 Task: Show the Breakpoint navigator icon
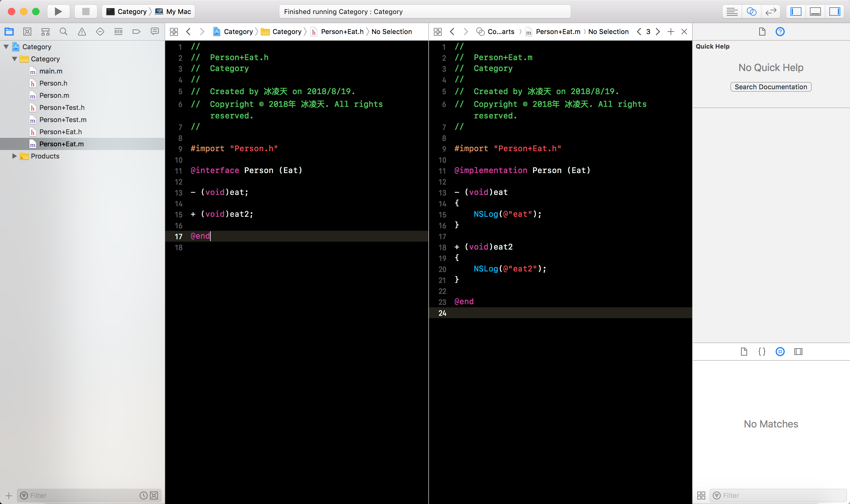click(136, 32)
